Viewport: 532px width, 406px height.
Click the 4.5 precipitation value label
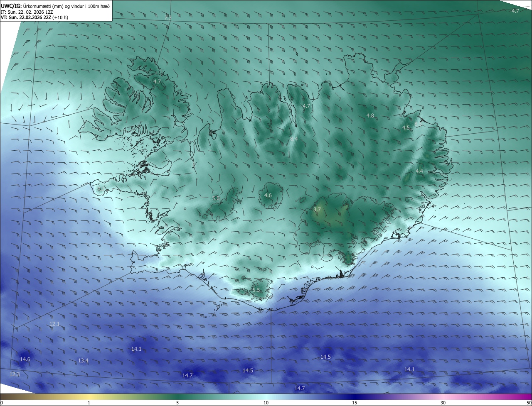coord(406,127)
